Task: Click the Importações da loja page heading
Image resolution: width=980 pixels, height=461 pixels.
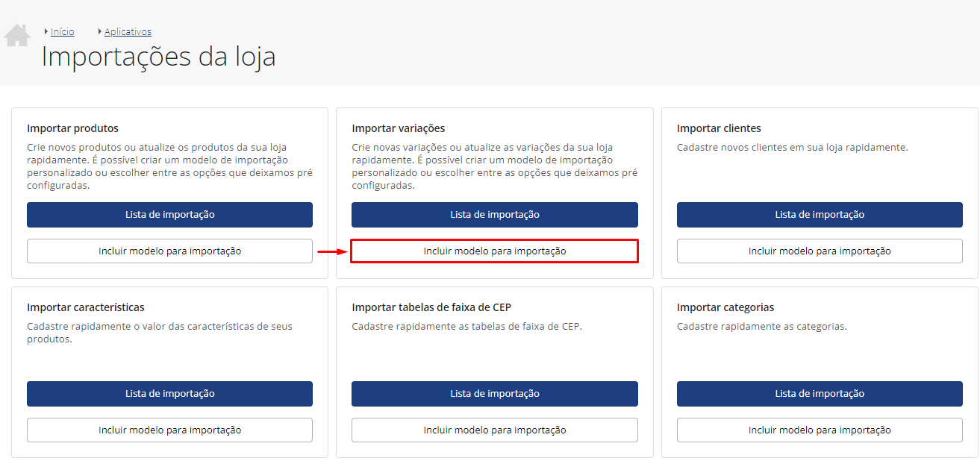Action: [x=158, y=57]
